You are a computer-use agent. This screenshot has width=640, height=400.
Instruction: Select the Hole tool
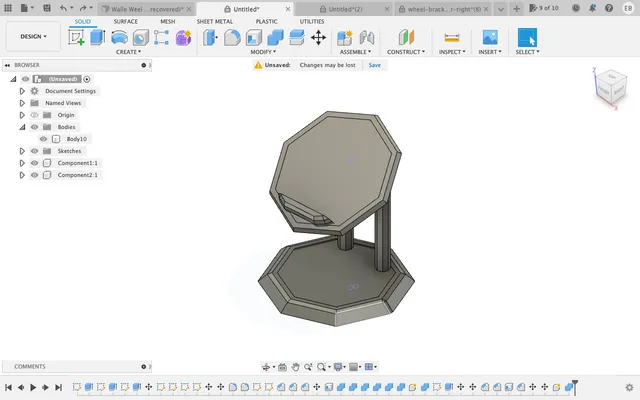tap(140, 38)
